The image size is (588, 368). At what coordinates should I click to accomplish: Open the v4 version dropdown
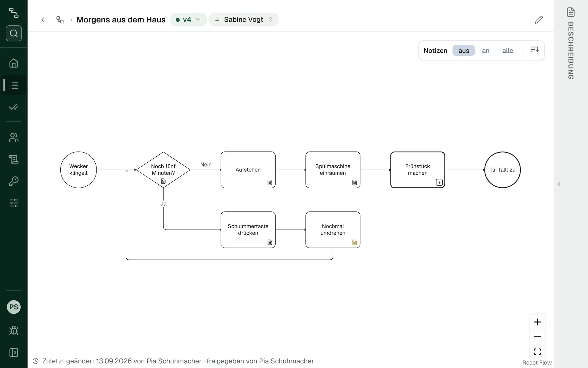188,20
